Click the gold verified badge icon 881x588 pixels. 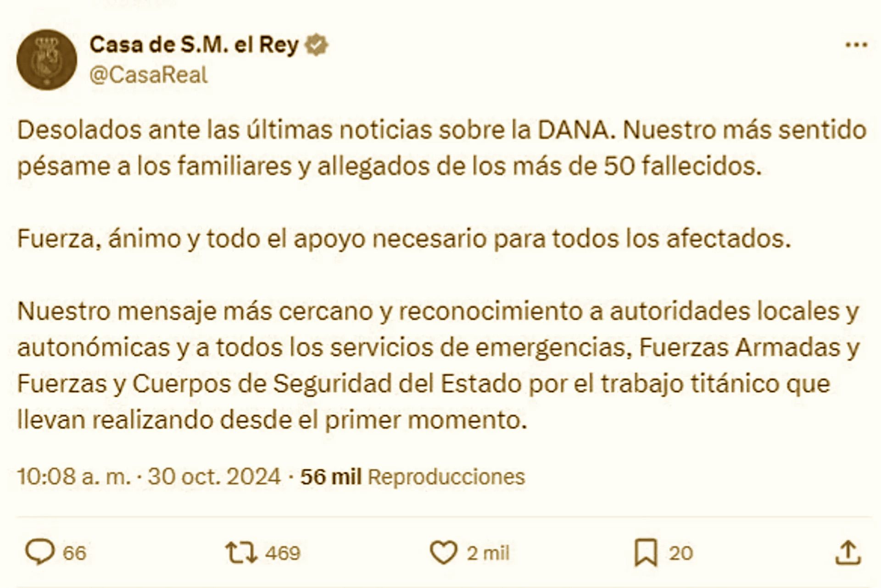[317, 45]
